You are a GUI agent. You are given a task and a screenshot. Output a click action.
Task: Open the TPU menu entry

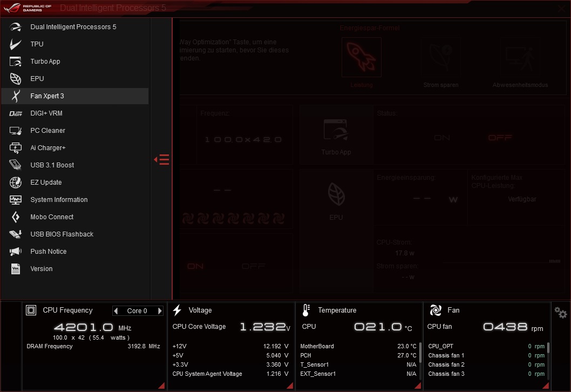click(x=75, y=44)
